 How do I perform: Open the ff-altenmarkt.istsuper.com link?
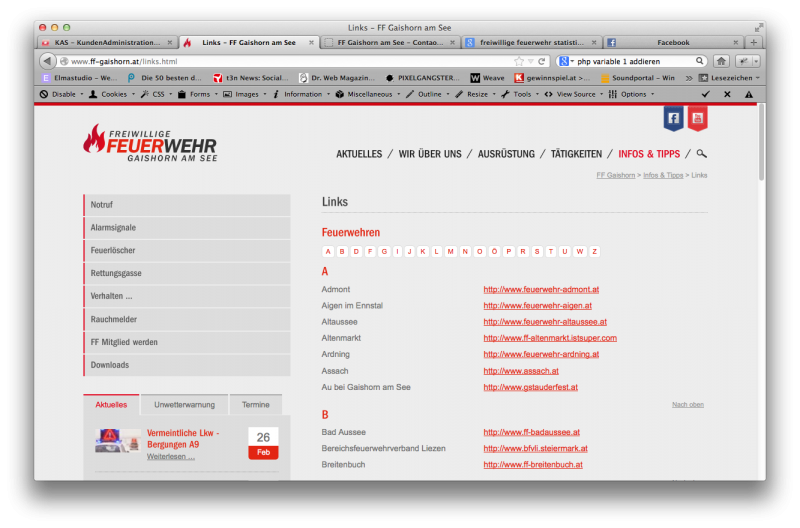pyautogui.click(x=550, y=338)
